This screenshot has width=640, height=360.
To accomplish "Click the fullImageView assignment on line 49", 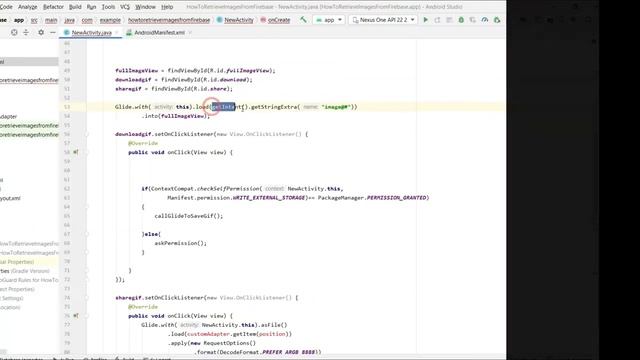I will [x=195, y=71].
